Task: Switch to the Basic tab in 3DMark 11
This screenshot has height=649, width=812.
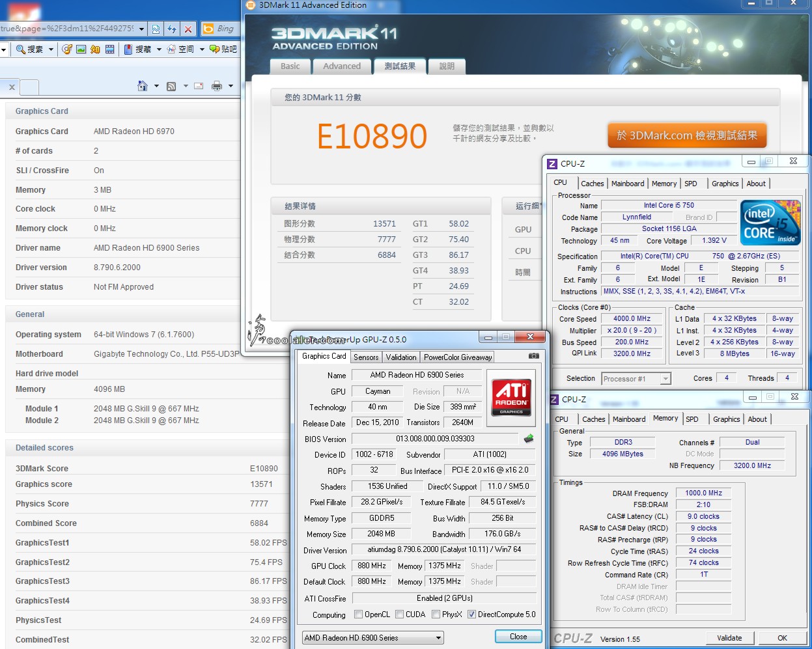Action: pyautogui.click(x=290, y=66)
